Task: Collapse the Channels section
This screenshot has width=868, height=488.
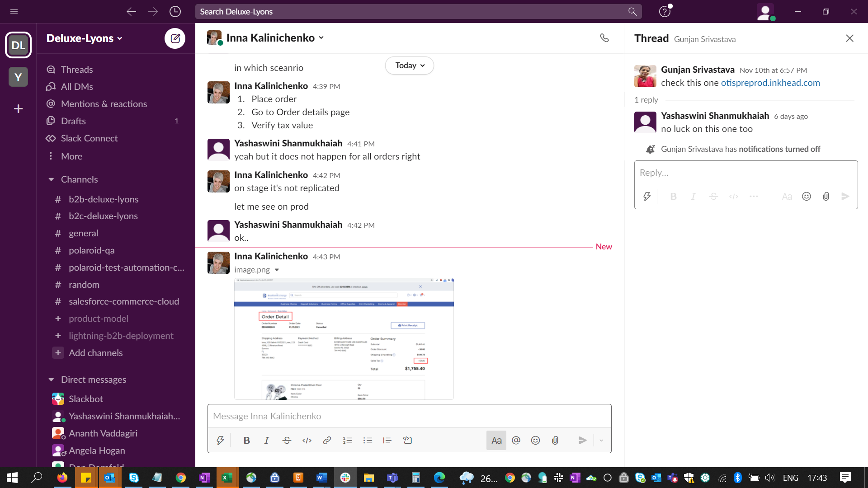Action: [x=51, y=179]
